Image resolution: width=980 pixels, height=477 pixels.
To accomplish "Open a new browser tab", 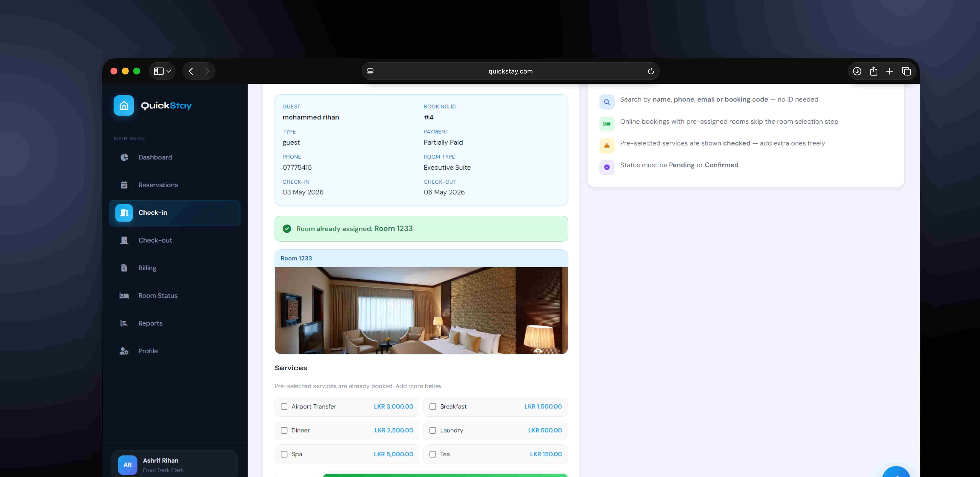I will tap(889, 71).
